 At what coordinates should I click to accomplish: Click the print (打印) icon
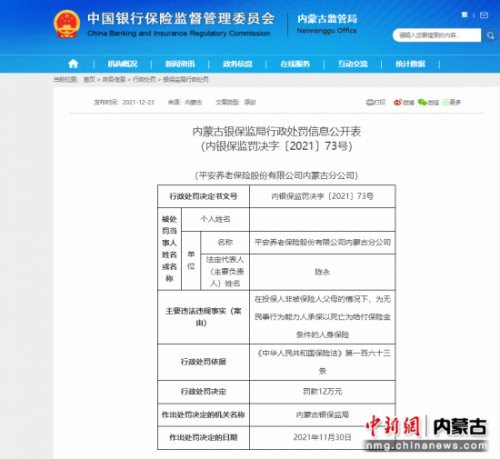pos(376,102)
